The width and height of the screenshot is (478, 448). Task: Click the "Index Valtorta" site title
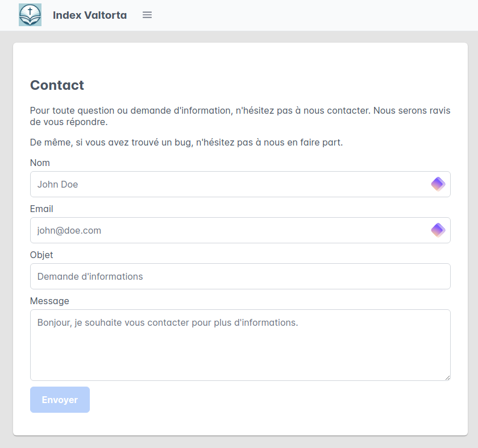[x=90, y=15]
